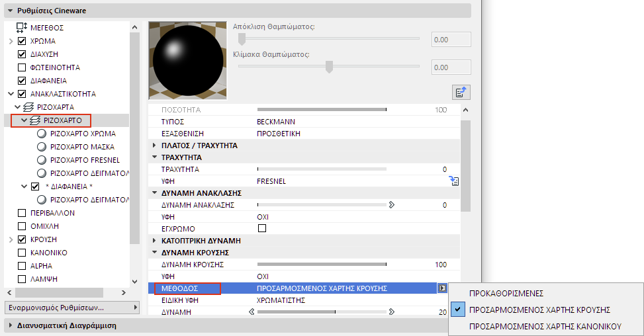The width and height of the screenshot is (644, 336).
Task: Click the ΡΙΖΟΧΑΡΤΟ layer stack icon
Action: (35, 120)
